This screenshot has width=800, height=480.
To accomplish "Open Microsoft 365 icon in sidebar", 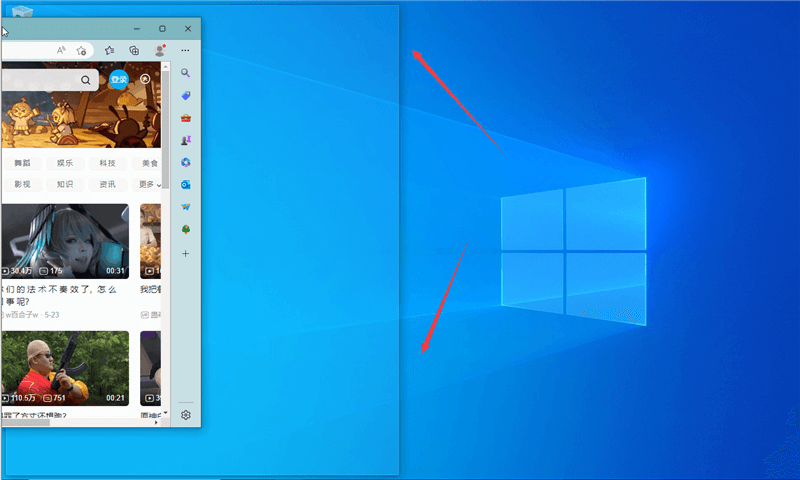I will point(185,163).
